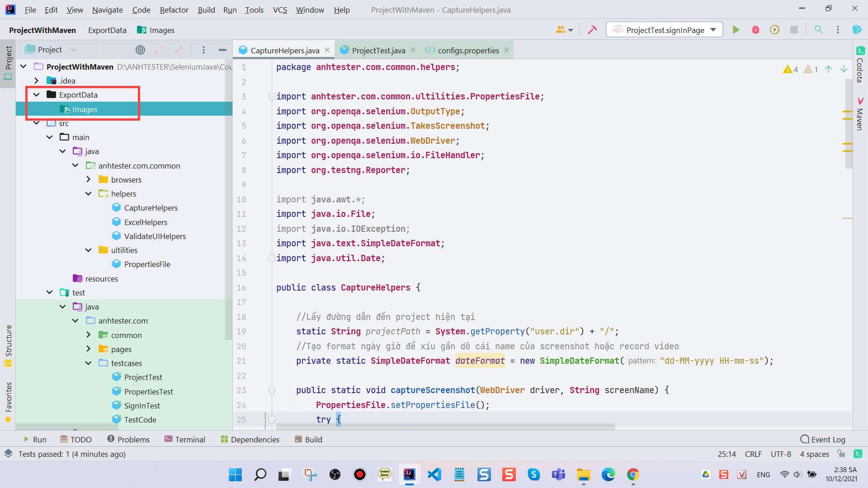Switch to configs.properties tab
This screenshot has height=488, width=868.
(x=468, y=50)
